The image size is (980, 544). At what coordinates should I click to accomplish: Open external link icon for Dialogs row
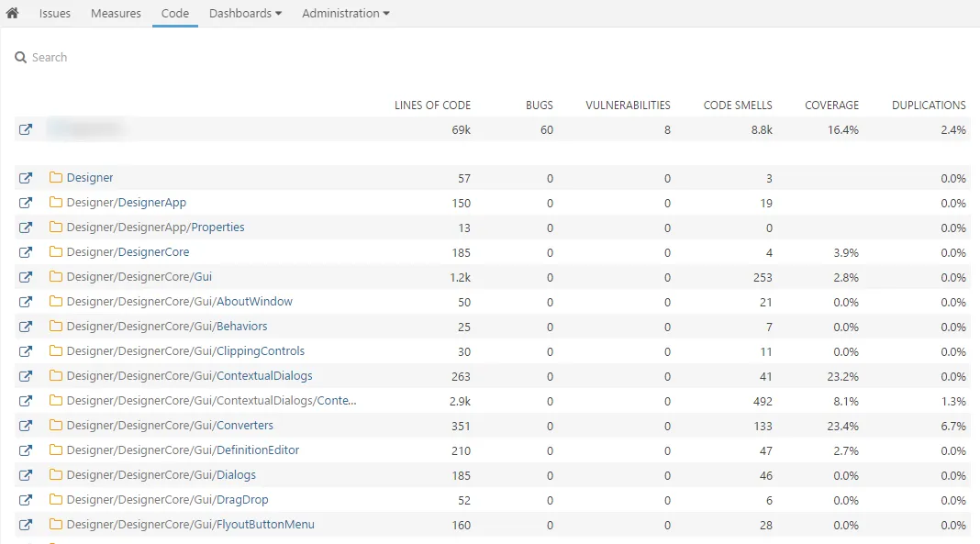(26, 475)
